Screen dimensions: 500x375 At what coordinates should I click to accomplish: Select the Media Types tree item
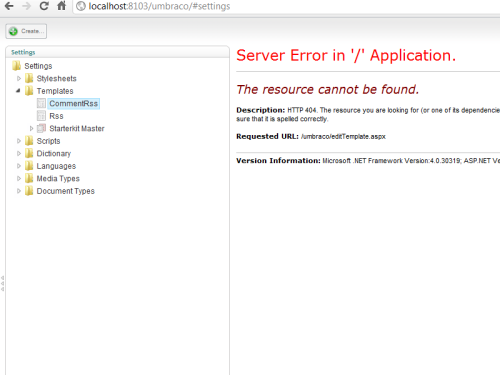click(x=58, y=179)
